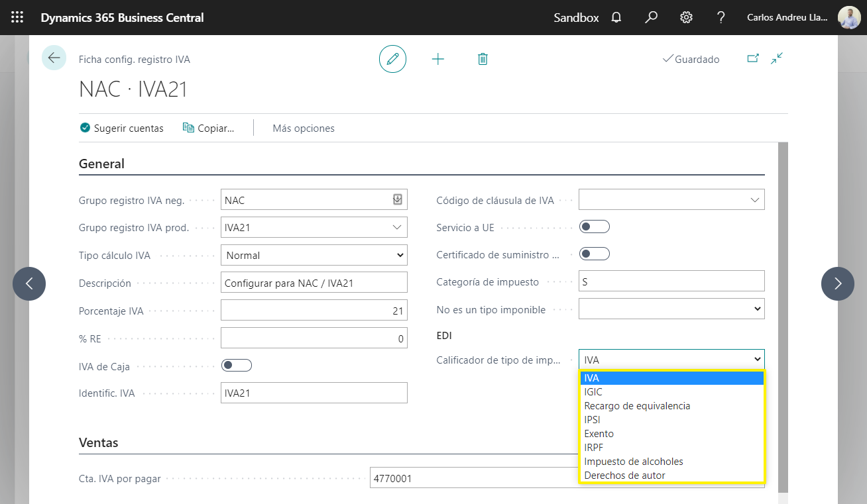Click Sugerir cuentas action
Screen dimensions: 867x504
pyautogui.click(x=121, y=128)
